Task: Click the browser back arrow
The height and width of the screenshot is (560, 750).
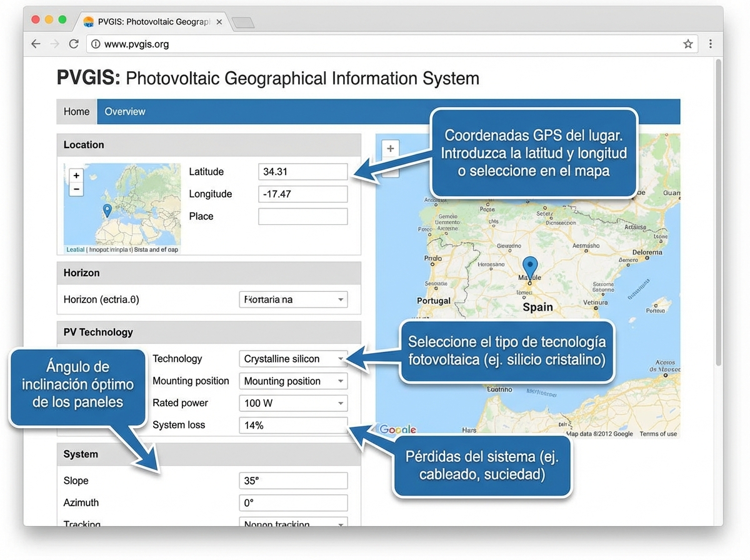Action: [x=36, y=44]
